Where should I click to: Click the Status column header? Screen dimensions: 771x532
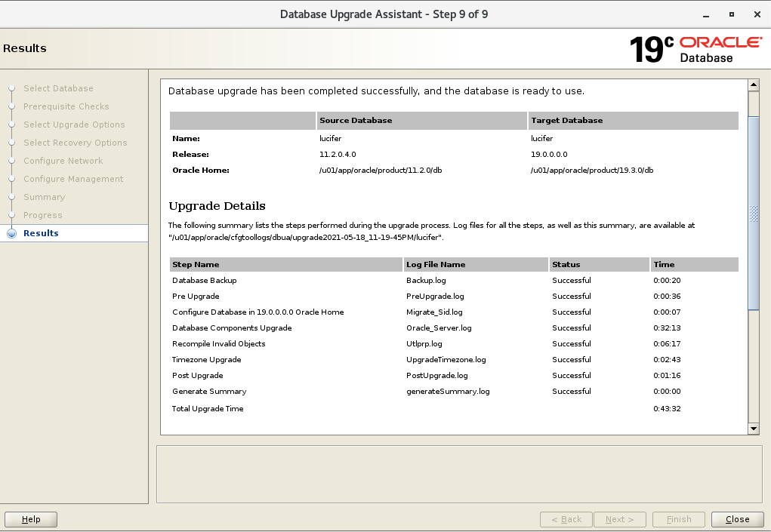pos(600,264)
